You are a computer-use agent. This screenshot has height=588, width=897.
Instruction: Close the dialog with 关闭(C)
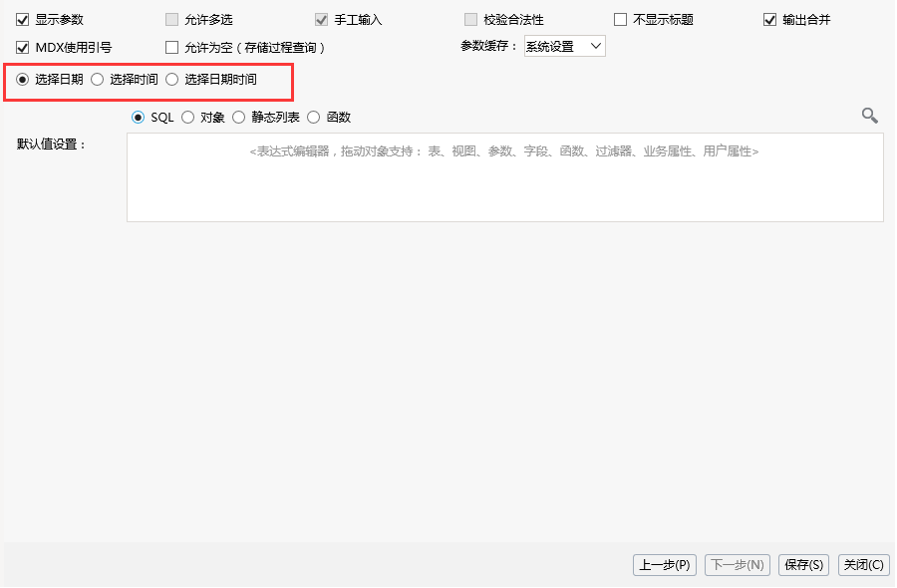click(x=864, y=565)
